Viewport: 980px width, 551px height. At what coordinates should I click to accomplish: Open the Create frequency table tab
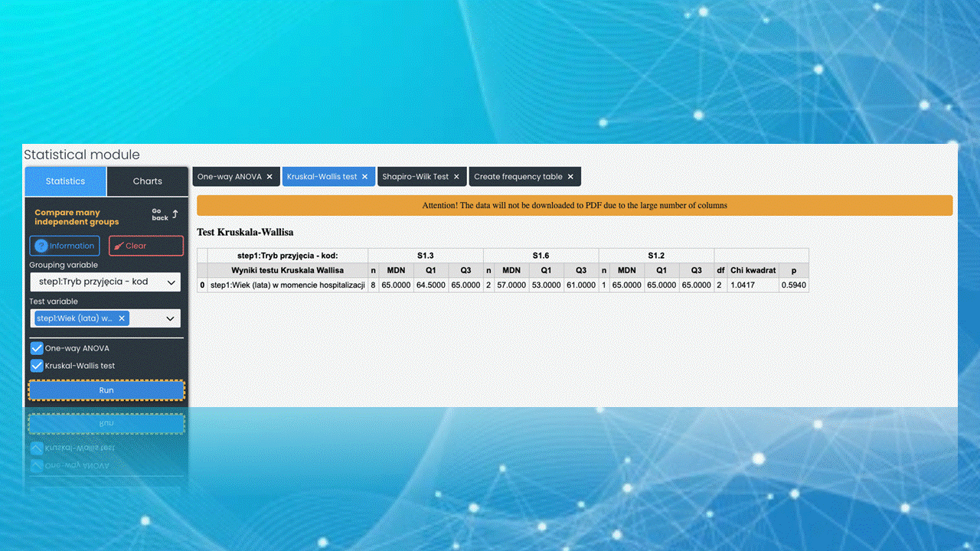518,177
